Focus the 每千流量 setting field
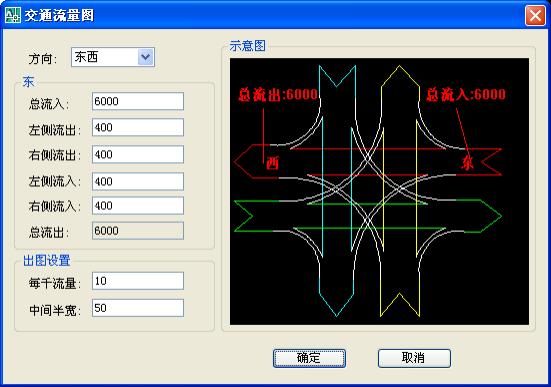This screenshot has width=551, height=387. [138, 281]
